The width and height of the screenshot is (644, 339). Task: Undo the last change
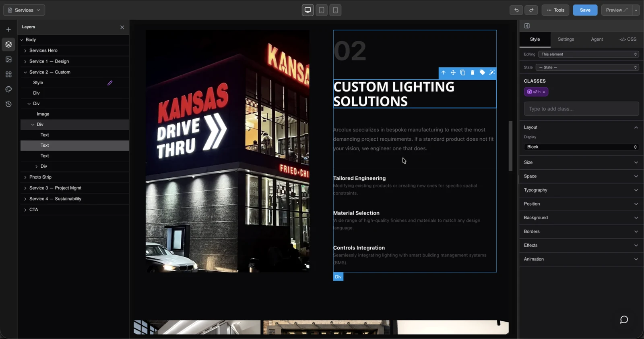tap(516, 10)
